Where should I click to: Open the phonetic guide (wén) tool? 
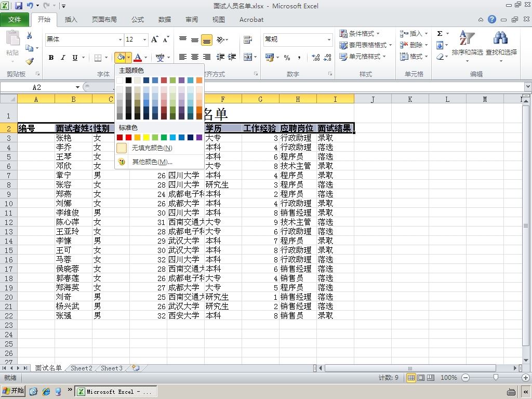pos(160,58)
